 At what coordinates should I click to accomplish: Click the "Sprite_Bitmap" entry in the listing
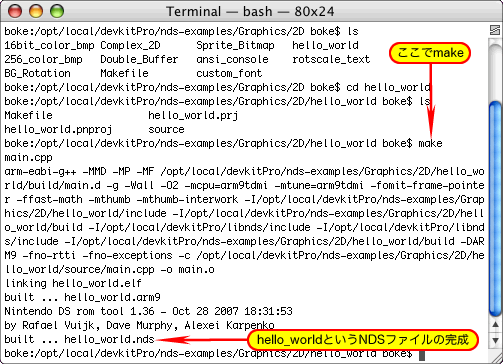(235, 45)
